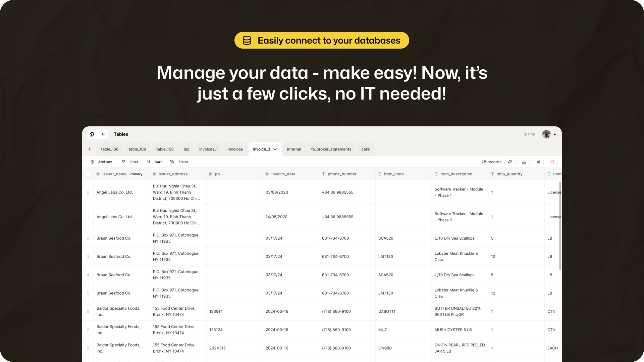The image size is (644, 362).
Task: Click the download/export icon
Action: point(524,162)
